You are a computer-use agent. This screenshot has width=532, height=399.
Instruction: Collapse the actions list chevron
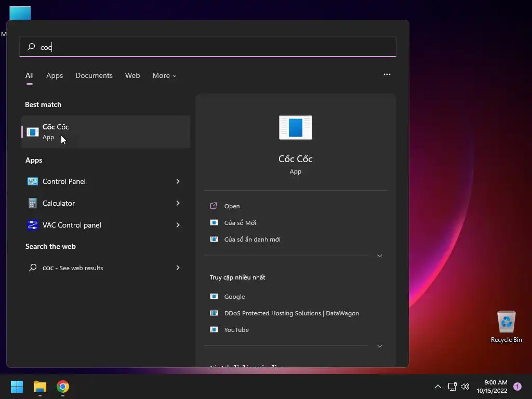(x=380, y=256)
